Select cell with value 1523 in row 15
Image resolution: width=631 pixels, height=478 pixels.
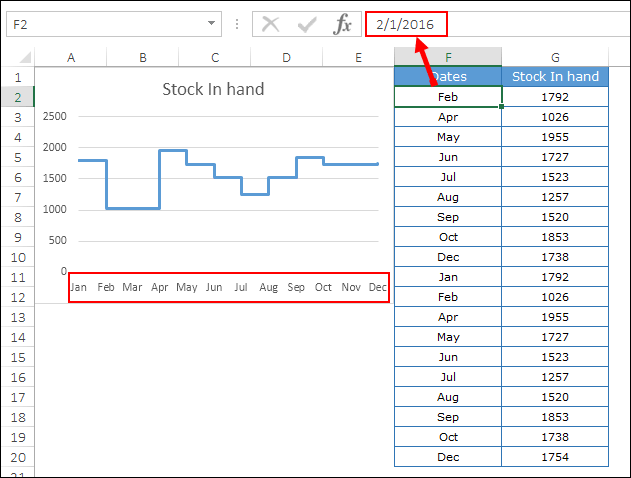(x=555, y=357)
